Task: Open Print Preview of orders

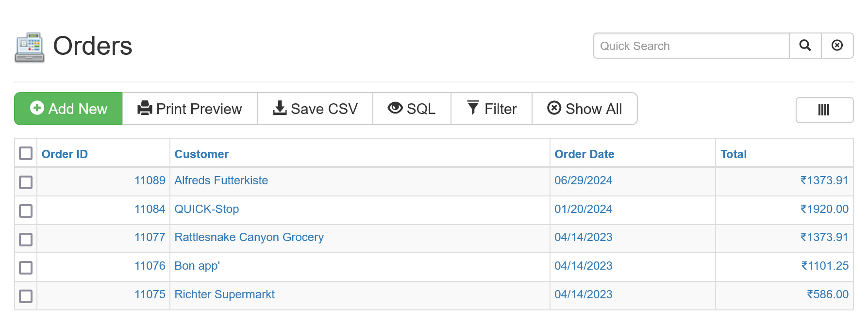Action: point(190,109)
